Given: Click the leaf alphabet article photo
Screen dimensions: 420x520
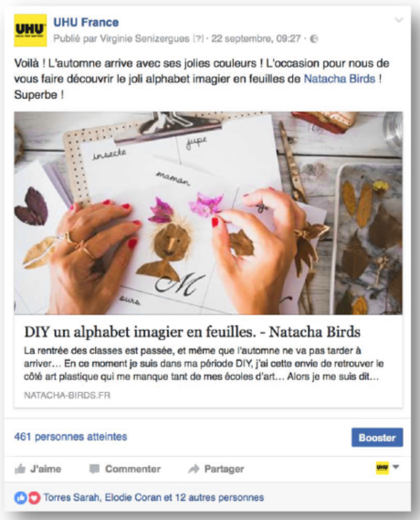Looking at the screenshot, I should click(x=208, y=213).
